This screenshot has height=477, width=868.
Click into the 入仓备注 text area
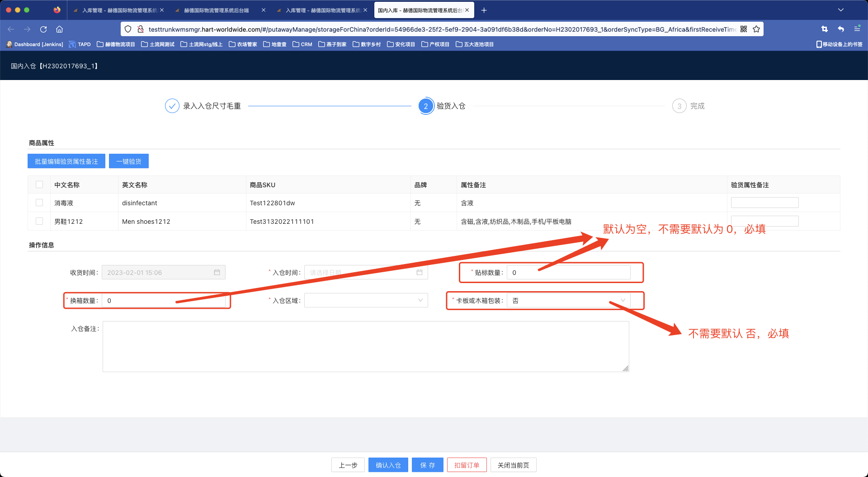click(365, 346)
